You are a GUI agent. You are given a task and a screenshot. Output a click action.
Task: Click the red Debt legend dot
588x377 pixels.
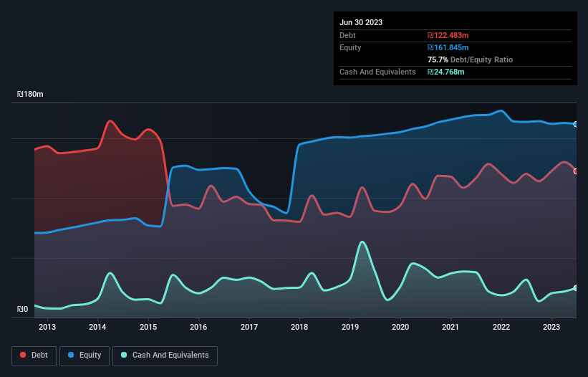pyautogui.click(x=23, y=355)
